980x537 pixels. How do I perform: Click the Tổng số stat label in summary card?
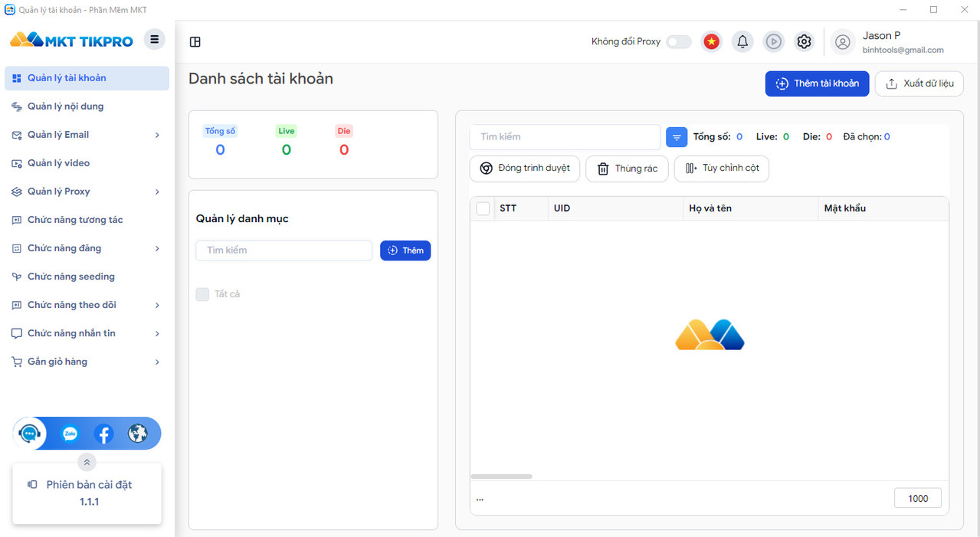[220, 131]
